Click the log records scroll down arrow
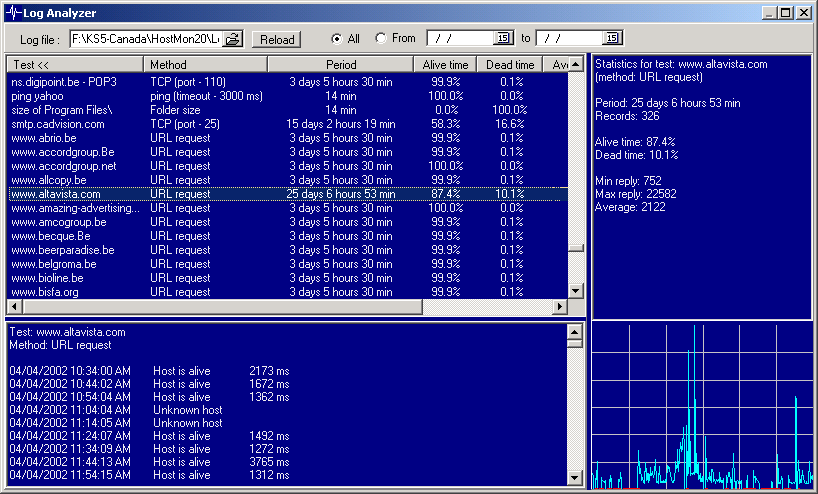 574,478
